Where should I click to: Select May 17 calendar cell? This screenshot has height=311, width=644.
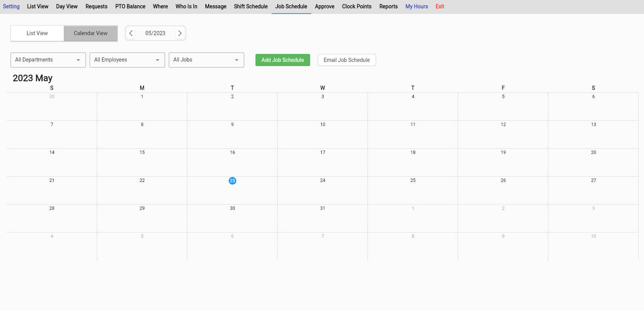323,163
